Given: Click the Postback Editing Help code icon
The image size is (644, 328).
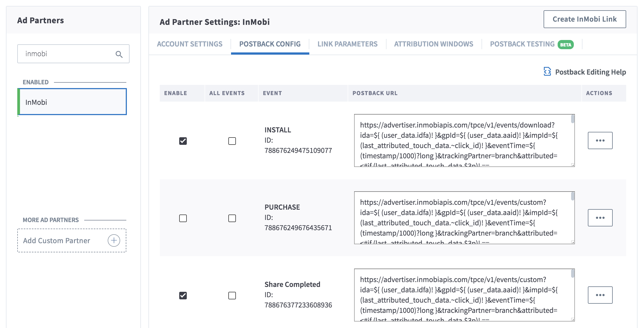Looking at the screenshot, I should [547, 72].
